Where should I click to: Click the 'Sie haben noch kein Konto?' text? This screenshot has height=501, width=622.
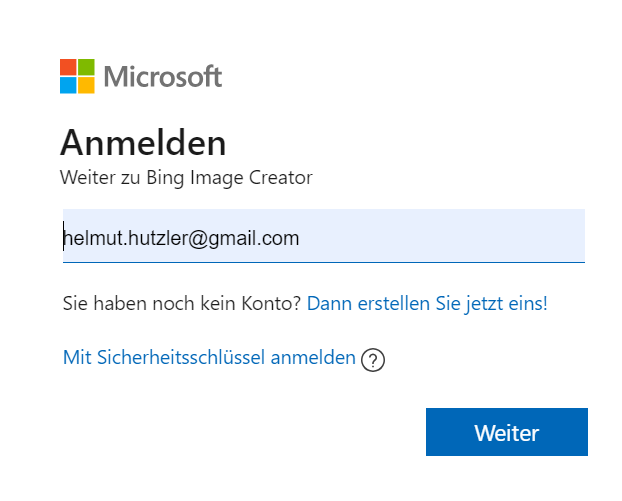click(182, 304)
